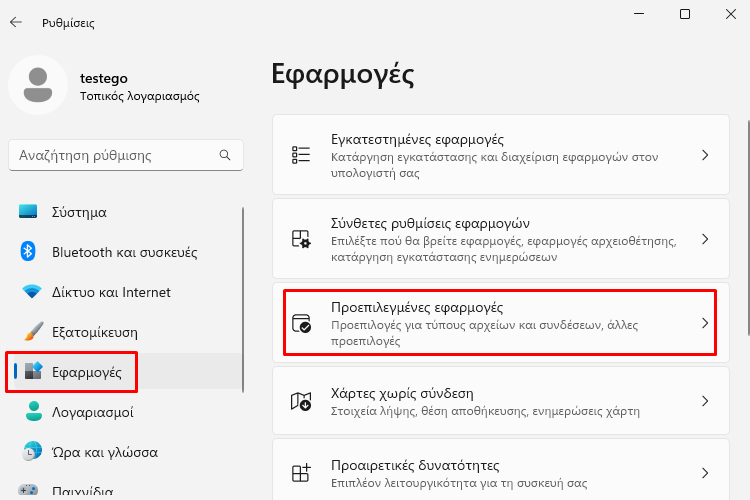Click the Χάρτες χωρίς σύνδεση map icon

301,401
